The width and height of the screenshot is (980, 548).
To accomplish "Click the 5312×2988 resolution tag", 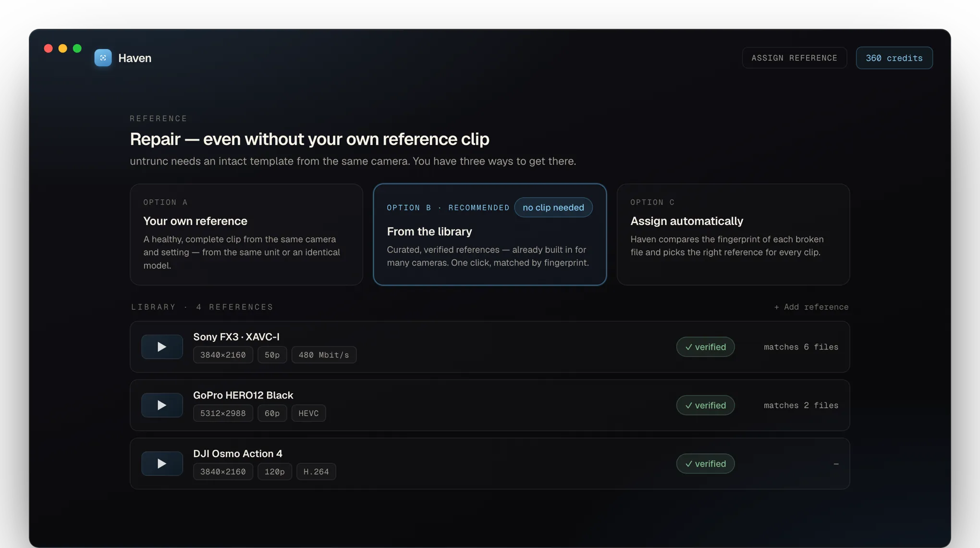I will pyautogui.click(x=223, y=413).
